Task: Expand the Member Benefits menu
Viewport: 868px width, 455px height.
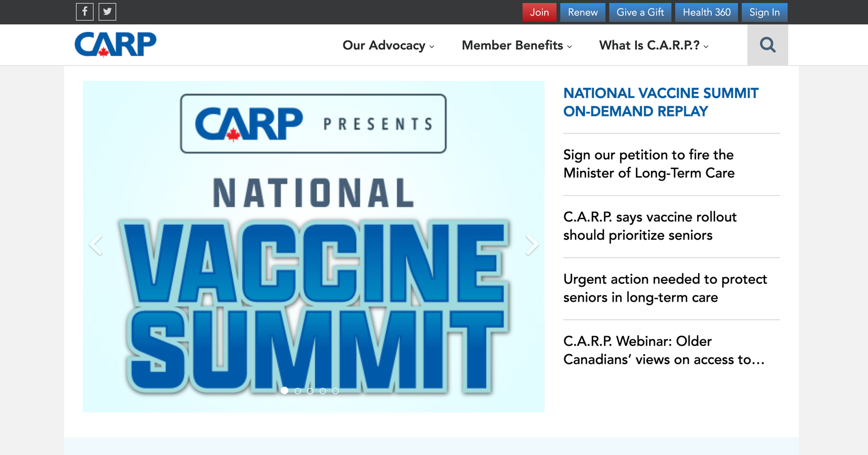Action: (516, 46)
